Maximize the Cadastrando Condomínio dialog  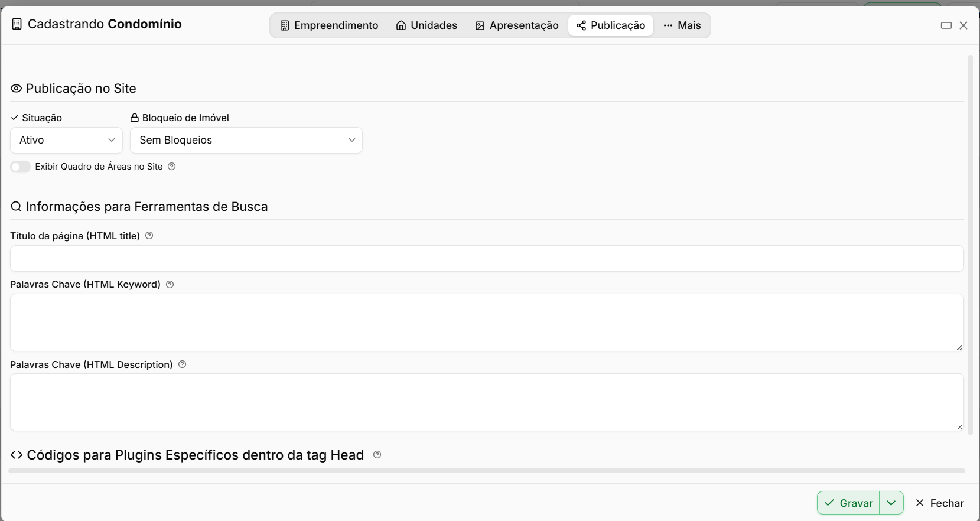pyautogui.click(x=946, y=25)
